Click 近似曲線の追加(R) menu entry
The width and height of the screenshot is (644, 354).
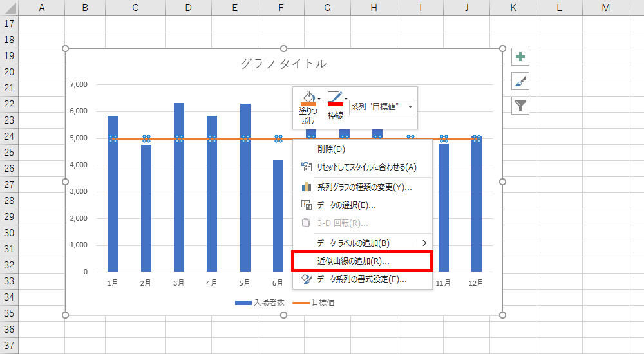(362, 261)
